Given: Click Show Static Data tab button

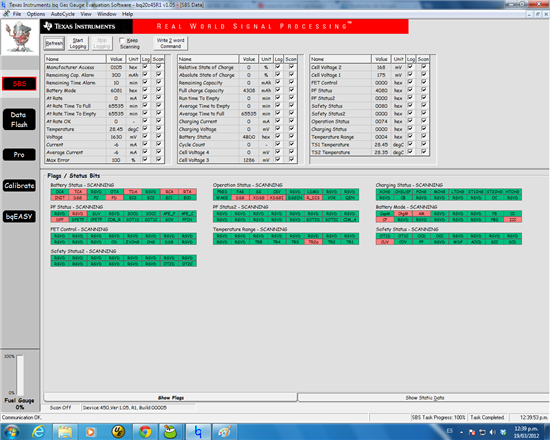Looking at the screenshot, I should (x=424, y=398).
